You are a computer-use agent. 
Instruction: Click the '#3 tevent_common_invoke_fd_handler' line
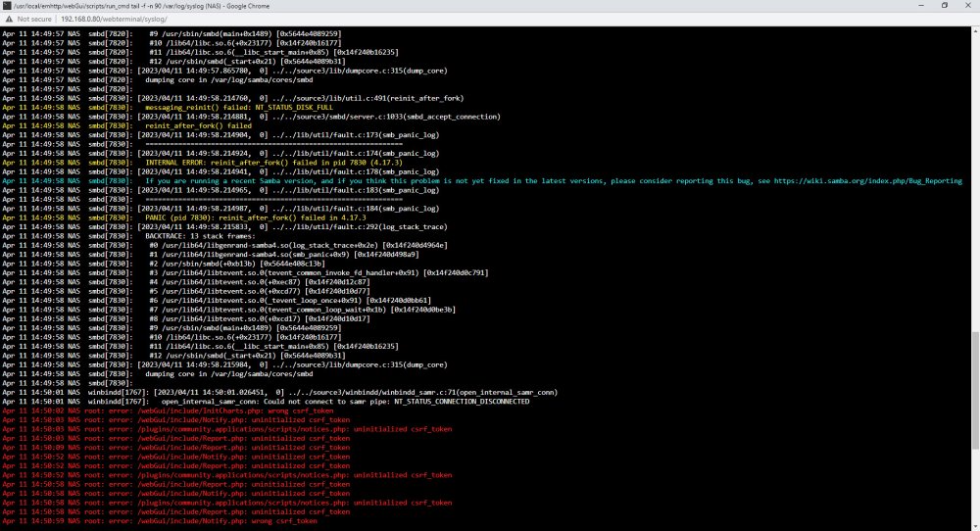coord(245,273)
